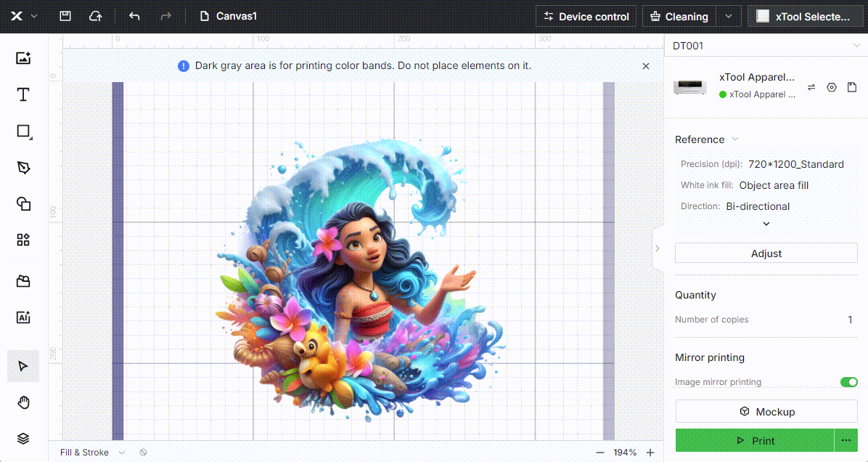This screenshot has height=462, width=868.
Task: Select the Text tool in left sidebar
Action: pos(23,94)
